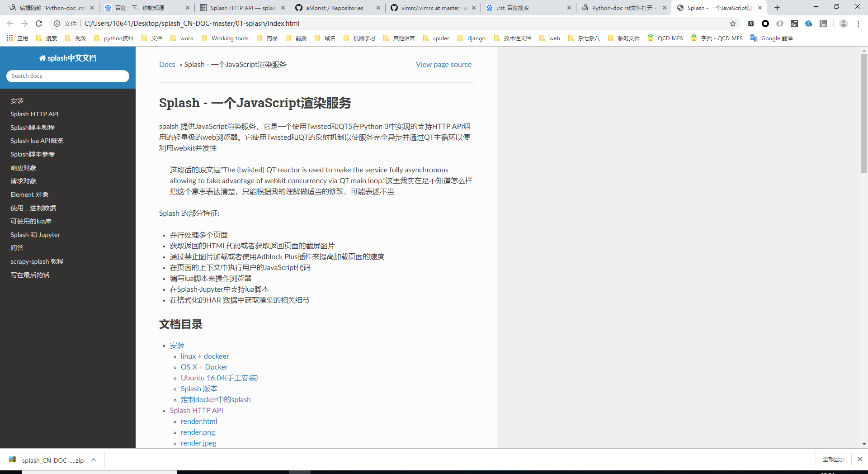Screen dimensions: 868x474
Task: Open the render.html link in the contents
Action: pyautogui.click(x=199, y=421)
